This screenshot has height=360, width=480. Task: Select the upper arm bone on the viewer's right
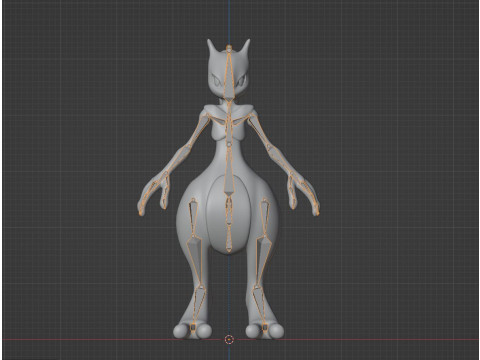coord(258,131)
